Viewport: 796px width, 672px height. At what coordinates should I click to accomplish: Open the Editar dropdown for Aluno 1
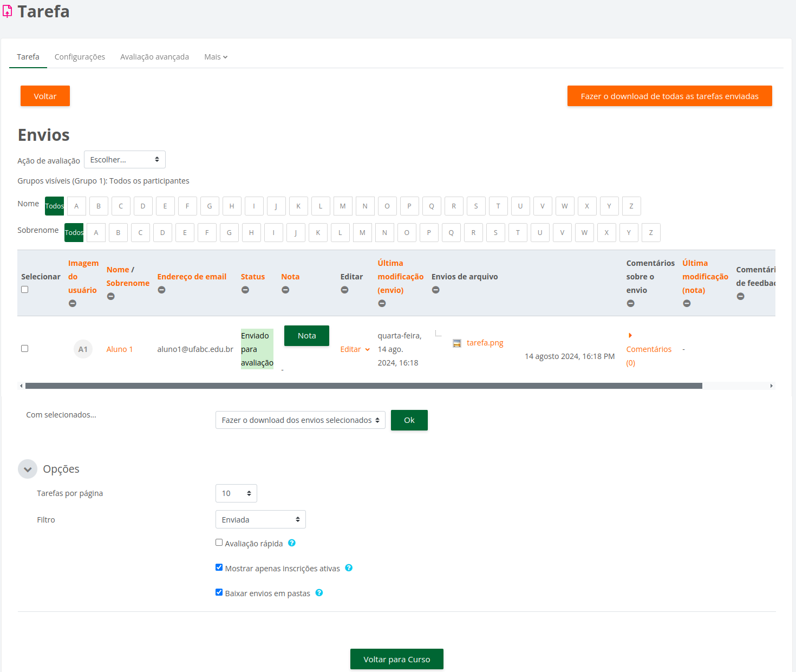click(355, 349)
